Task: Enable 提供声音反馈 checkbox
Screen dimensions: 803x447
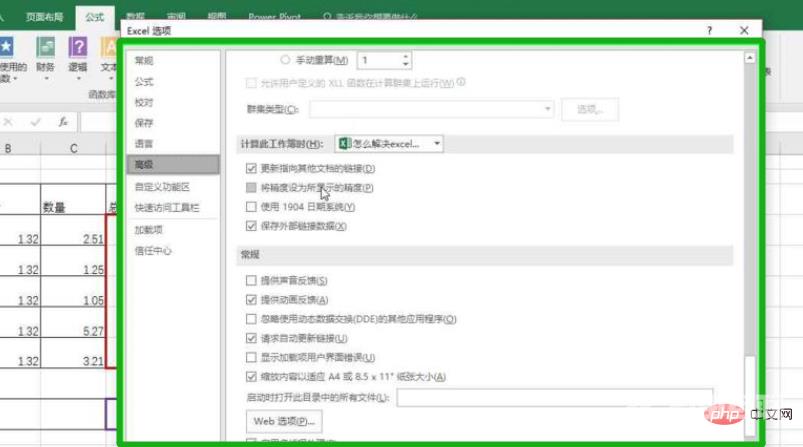Action: (251, 281)
